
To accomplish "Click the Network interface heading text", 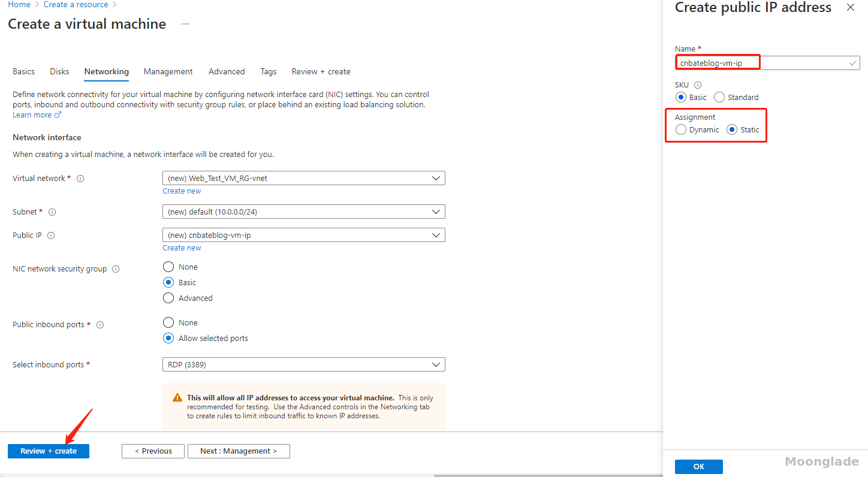I will 47,138.
